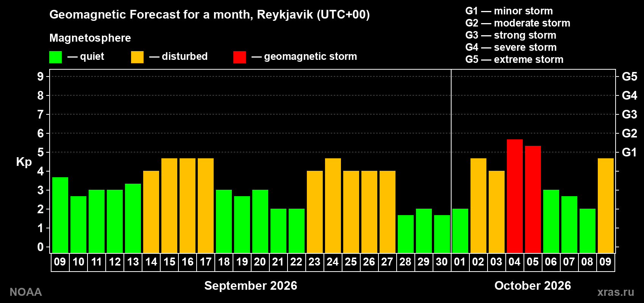Click the NOAA source label
This screenshot has width=644, height=303.
click(x=26, y=292)
